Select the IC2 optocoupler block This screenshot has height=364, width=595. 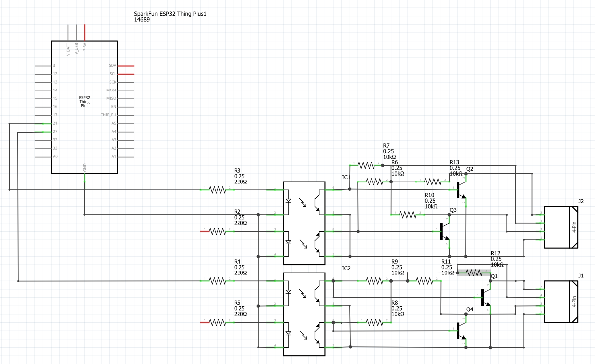304,313
